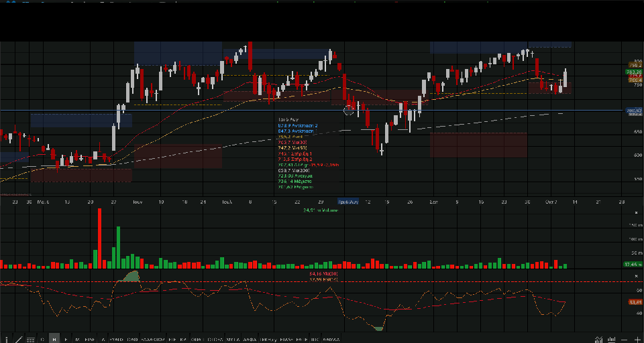Image resolution: width=644 pixels, height=343 pixels.
Task: Click the indicators chart icon at bottom right
Action: 599,340
